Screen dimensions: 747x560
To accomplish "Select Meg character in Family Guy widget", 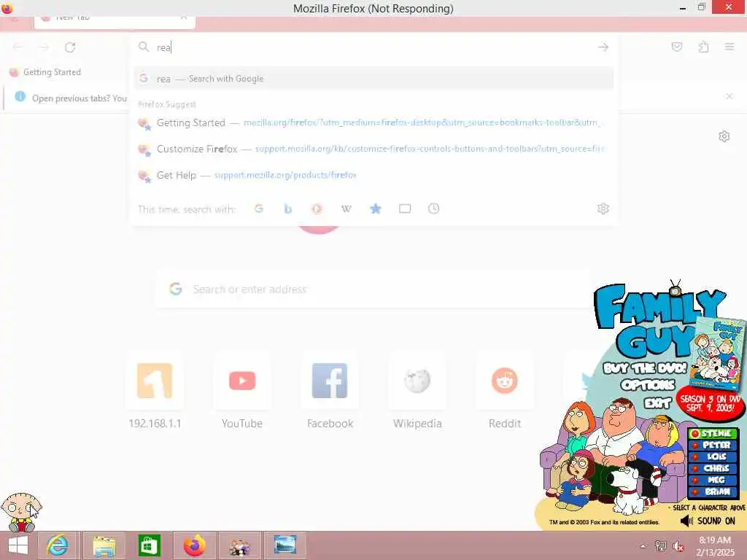I will (713, 480).
